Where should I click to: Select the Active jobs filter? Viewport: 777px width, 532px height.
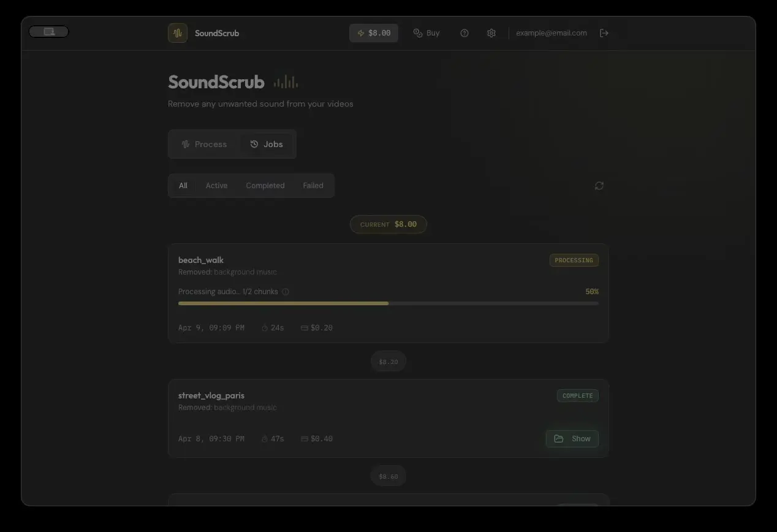(x=216, y=186)
